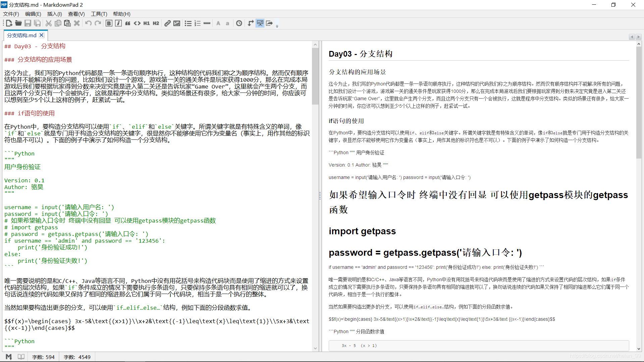Viewport: 644px width, 362px height.
Task: Click the Markdown M status bar icon
Action: coord(9,357)
